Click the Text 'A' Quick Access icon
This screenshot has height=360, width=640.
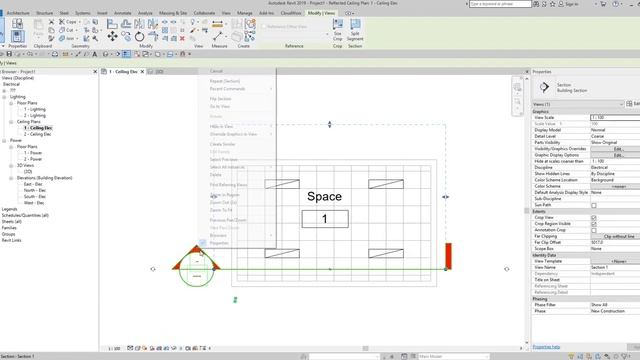95,54
